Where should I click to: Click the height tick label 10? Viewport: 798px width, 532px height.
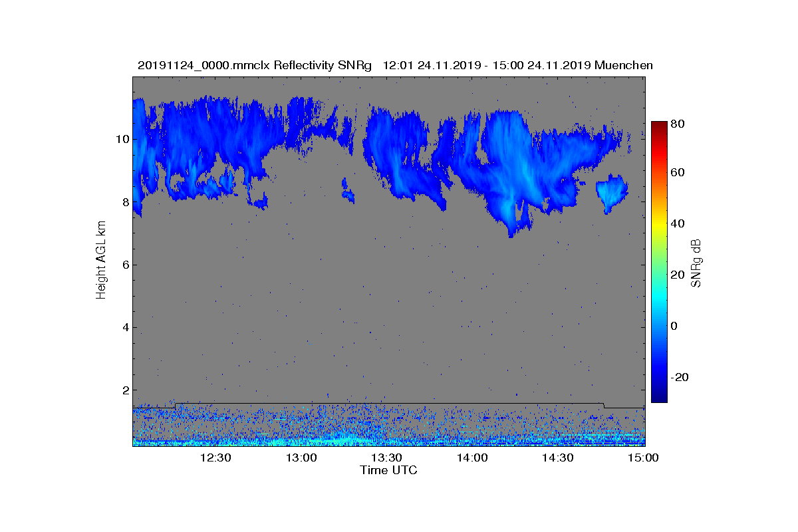121,139
